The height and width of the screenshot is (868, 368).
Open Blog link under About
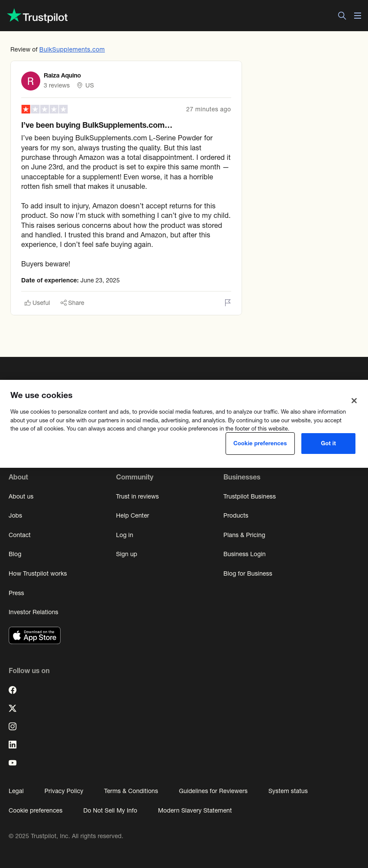pos(15,554)
